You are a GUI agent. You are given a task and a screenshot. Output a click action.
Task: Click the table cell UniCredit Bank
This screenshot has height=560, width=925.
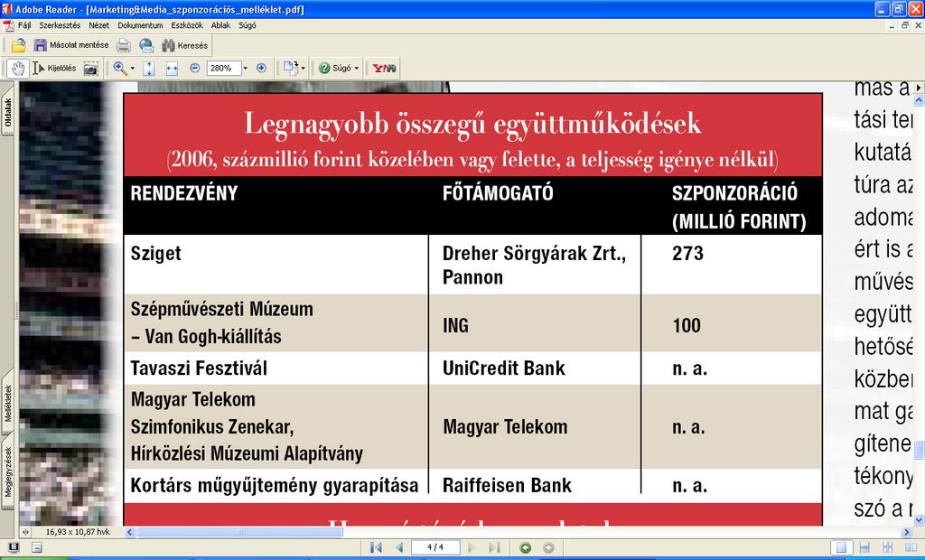click(504, 369)
